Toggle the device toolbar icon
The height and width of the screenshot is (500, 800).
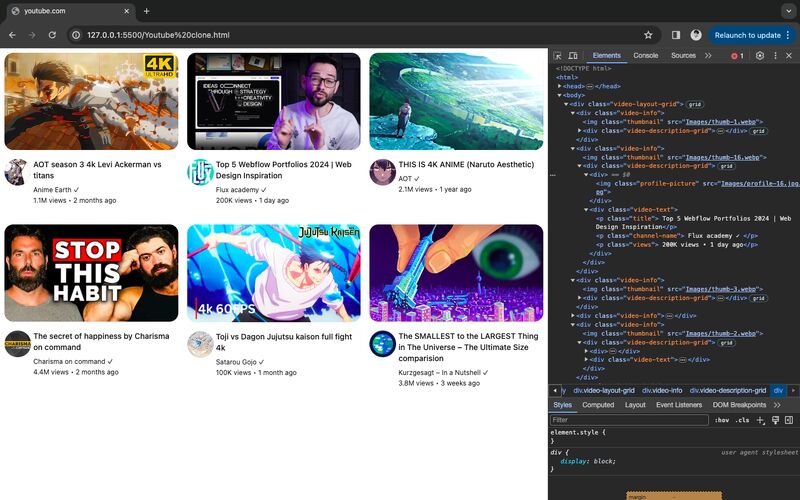[573, 56]
